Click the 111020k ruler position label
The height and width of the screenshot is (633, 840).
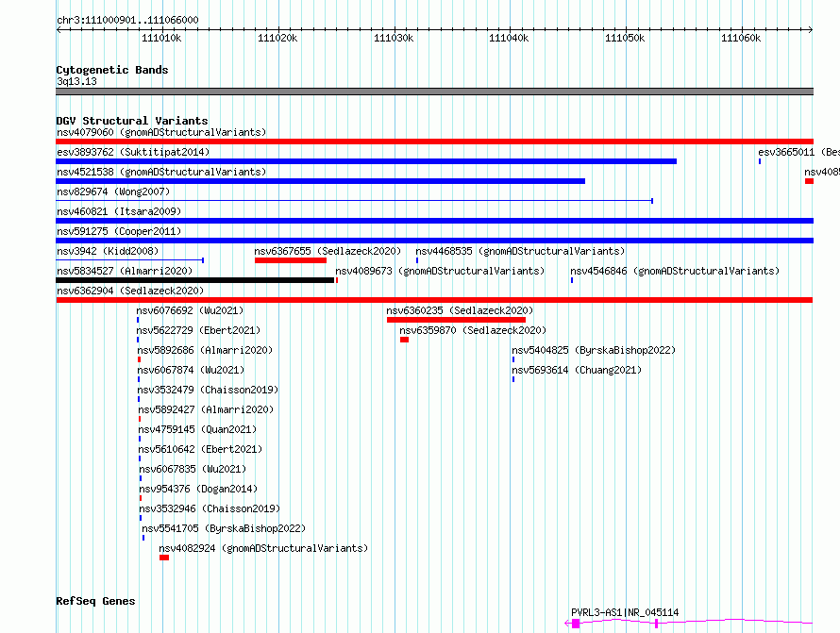(x=277, y=38)
